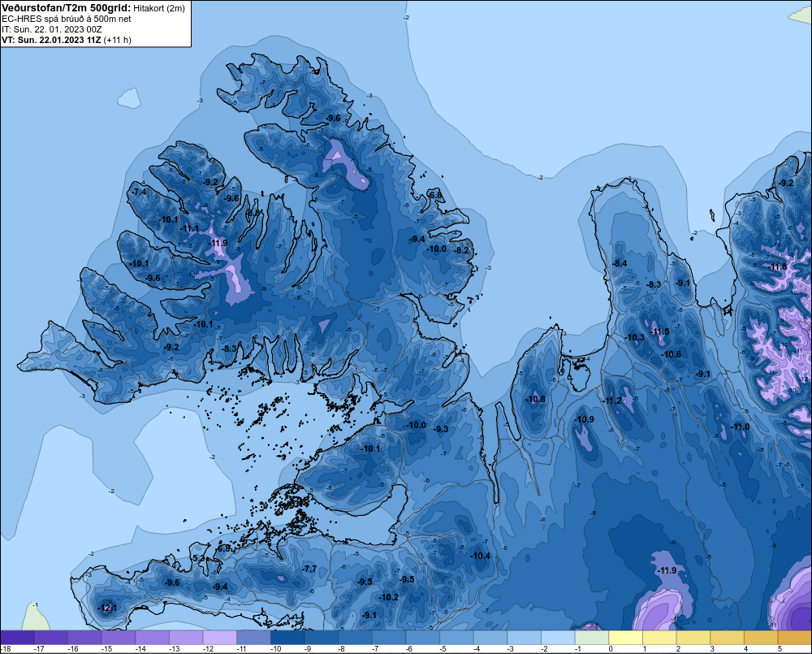Click the '-5.2' temperature value
The height and width of the screenshot is (654, 812).
199,558
